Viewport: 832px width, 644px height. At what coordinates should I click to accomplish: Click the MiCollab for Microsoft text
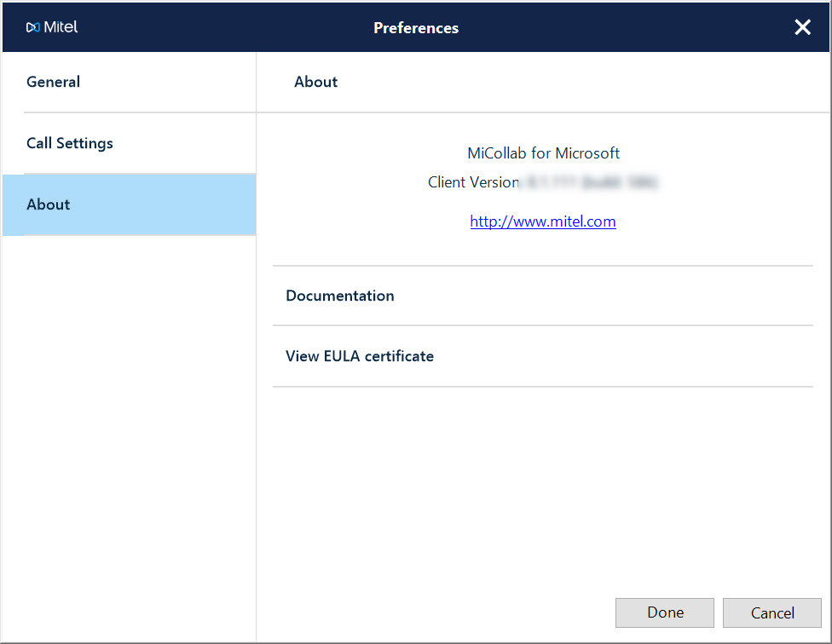click(x=543, y=153)
